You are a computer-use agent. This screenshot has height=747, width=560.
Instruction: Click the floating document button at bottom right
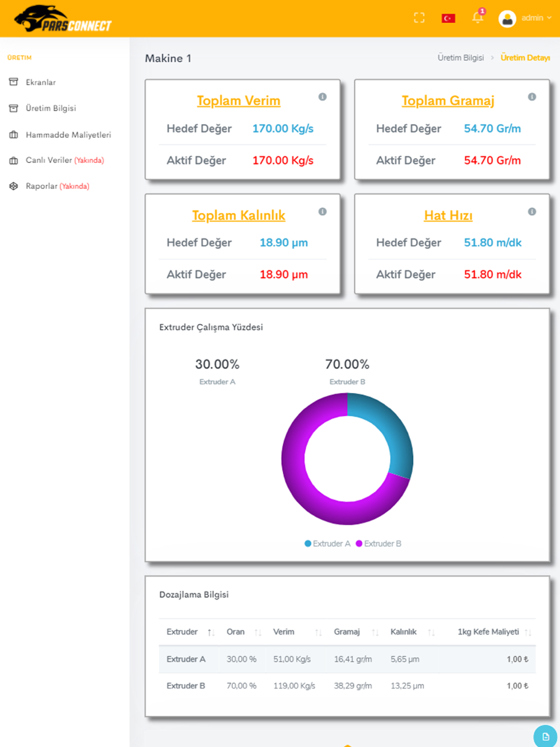pos(545,736)
